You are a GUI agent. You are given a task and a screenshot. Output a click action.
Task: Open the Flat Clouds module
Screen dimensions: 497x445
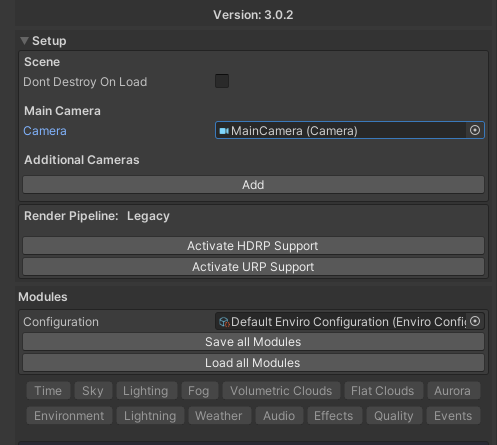pyautogui.click(x=384, y=391)
